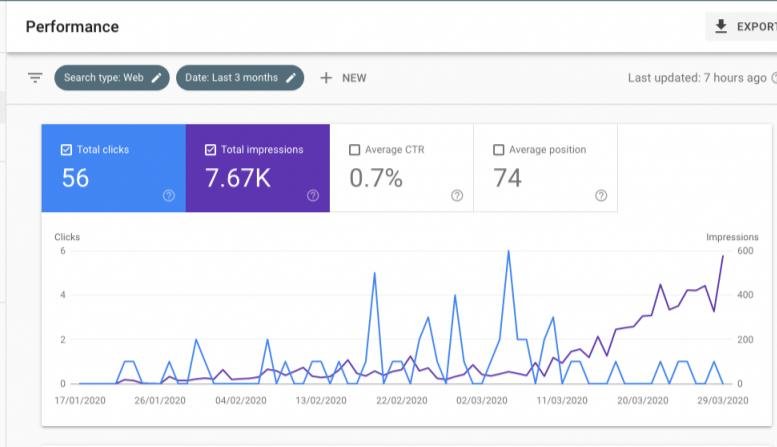
Task: Click the Impressions axis title
Action: click(732, 237)
